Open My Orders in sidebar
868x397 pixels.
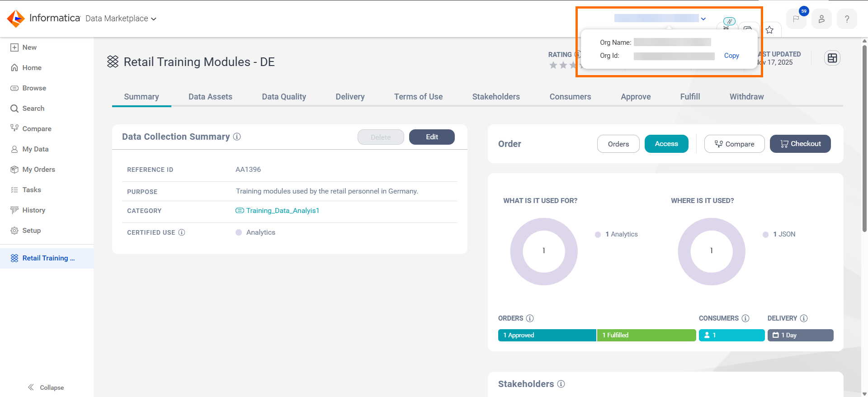click(x=33, y=170)
